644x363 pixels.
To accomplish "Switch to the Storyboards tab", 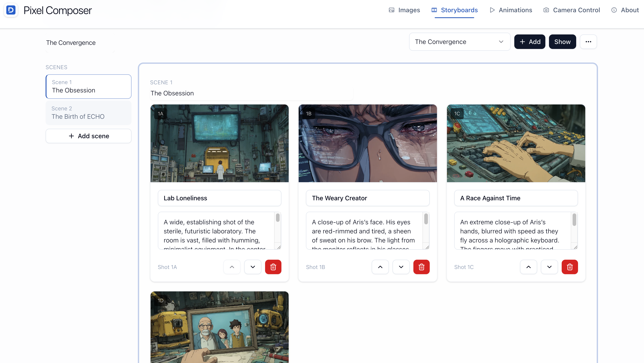I will [454, 10].
